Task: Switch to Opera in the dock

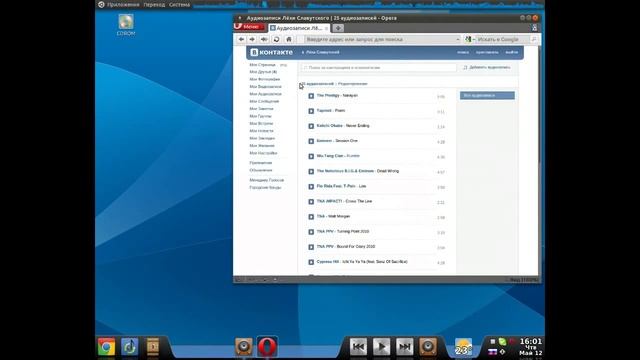Action: pyautogui.click(x=267, y=347)
